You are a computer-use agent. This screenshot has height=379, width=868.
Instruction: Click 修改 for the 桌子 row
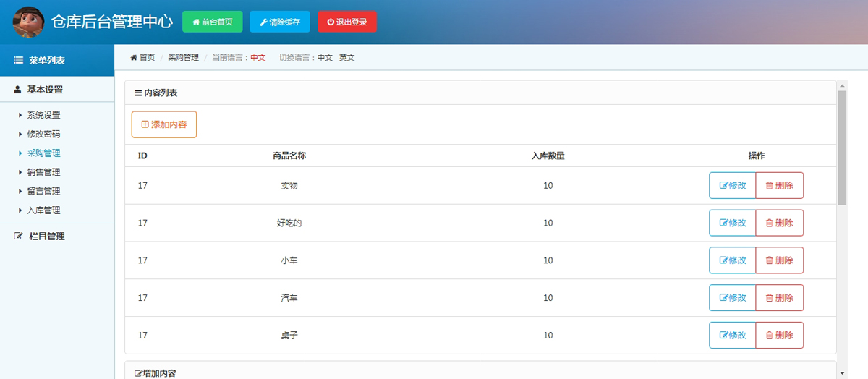coord(732,335)
